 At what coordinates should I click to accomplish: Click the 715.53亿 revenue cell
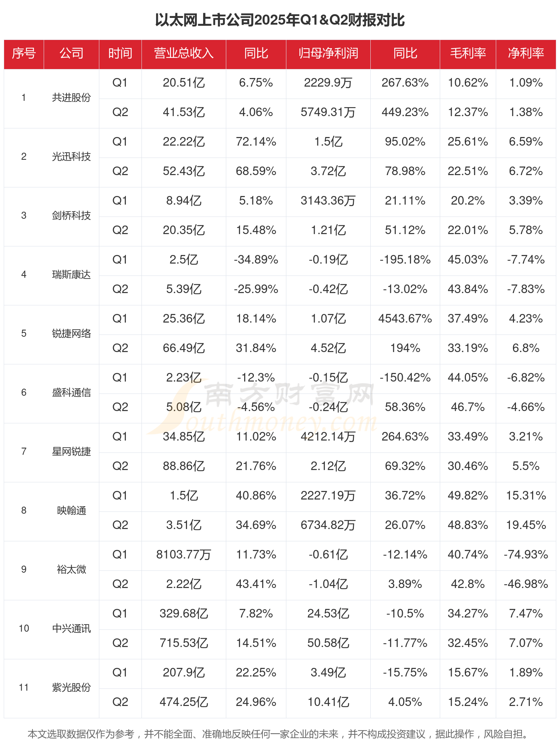184,643
